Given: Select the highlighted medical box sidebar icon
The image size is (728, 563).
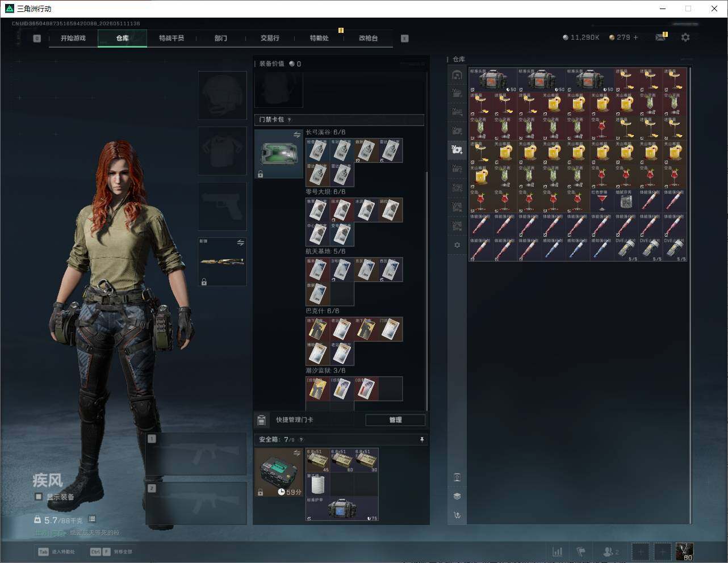Looking at the screenshot, I should (x=457, y=150).
